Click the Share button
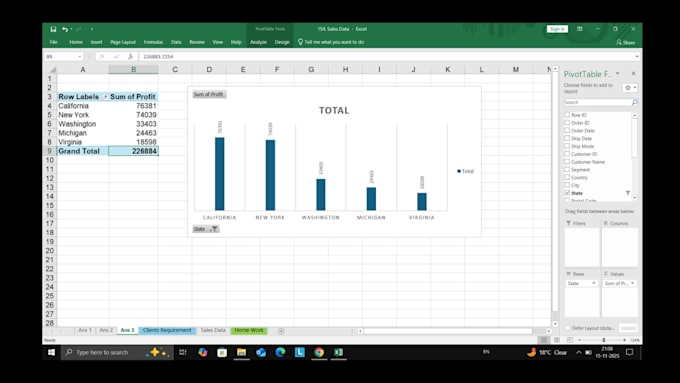The width and height of the screenshot is (680, 383). click(625, 42)
